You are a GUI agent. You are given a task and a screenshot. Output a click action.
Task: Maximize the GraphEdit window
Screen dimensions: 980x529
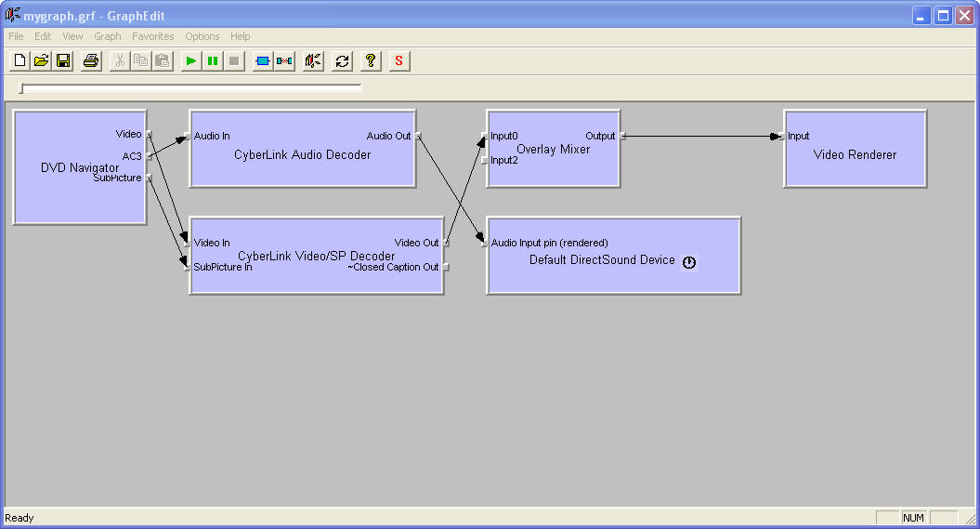(x=943, y=16)
